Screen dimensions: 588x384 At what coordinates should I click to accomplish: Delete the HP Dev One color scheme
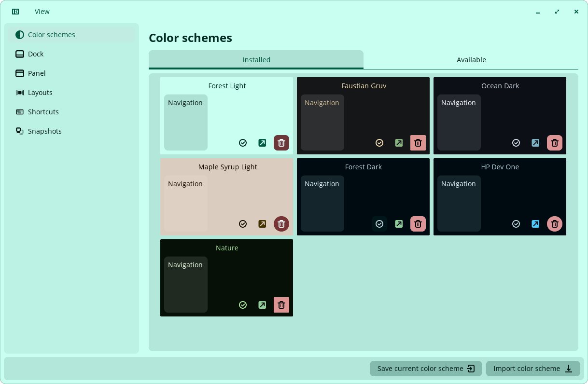[555, 224]
